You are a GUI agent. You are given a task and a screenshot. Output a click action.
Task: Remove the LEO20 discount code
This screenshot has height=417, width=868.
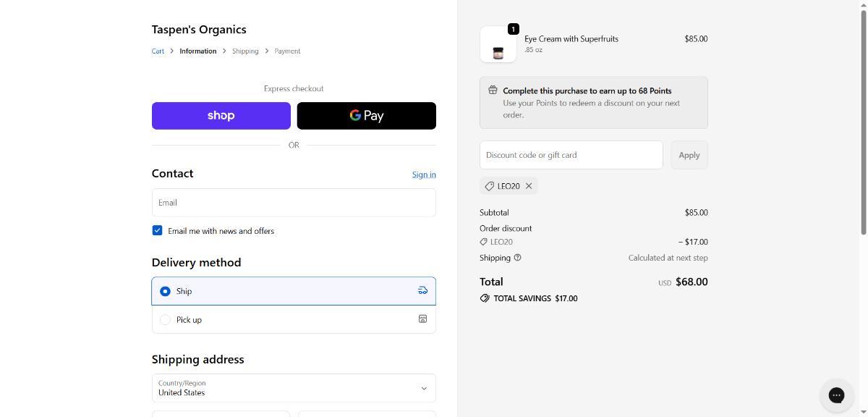click(529, 186)
